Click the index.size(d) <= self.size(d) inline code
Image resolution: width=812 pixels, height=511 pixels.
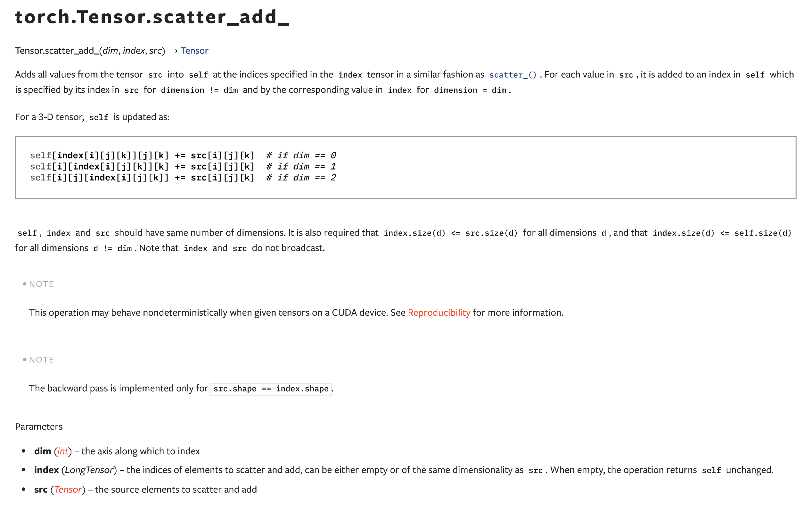tap(722, 233)
